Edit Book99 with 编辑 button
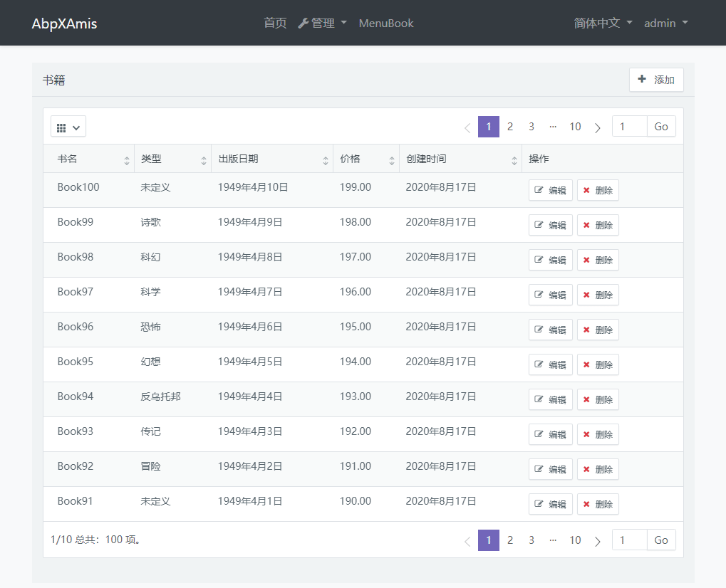Screen dimensions: 726x588 (551, 225)
